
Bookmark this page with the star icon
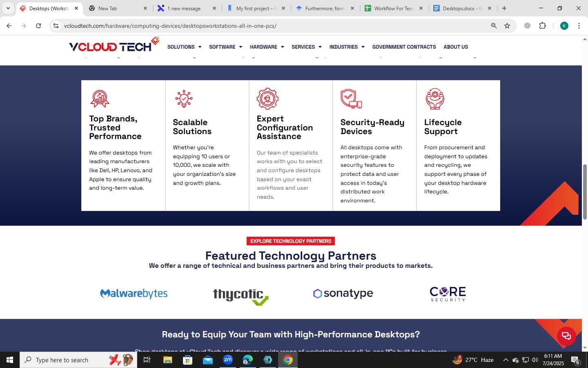507,26
